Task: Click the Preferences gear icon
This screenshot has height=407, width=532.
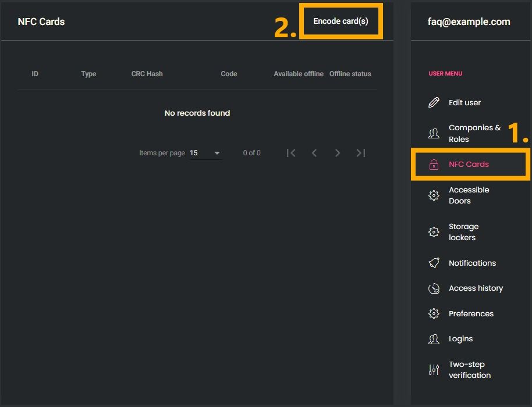Action: point(434,314)
